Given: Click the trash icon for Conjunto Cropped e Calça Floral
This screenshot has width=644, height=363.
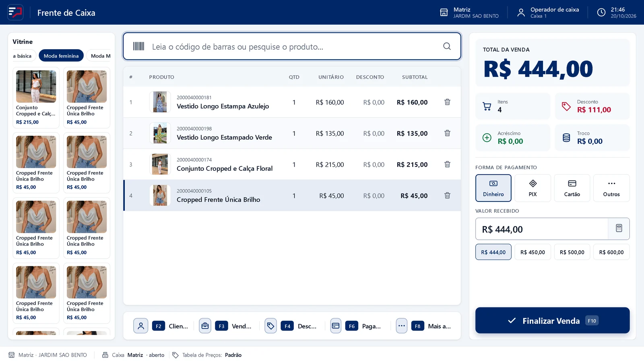Looking at the screenshot, I should click(x=447, y=164).
